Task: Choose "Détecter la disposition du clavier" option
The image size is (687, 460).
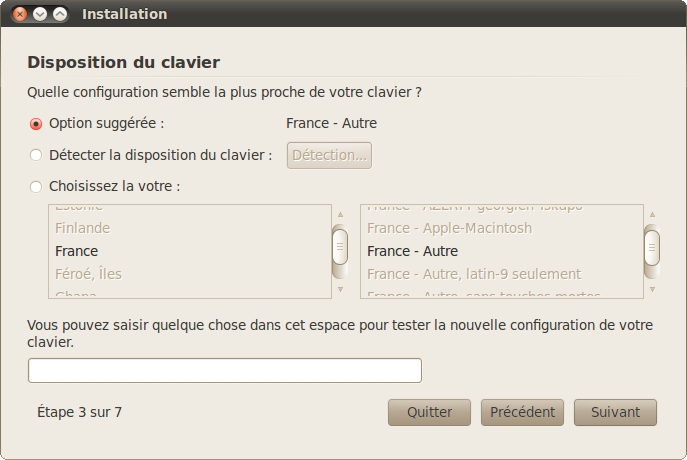Action: [x=37, y=155]
